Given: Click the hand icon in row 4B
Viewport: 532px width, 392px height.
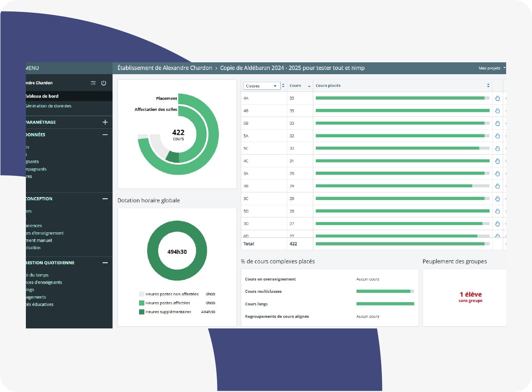Looking at the screenshot, I should point(498,111).
